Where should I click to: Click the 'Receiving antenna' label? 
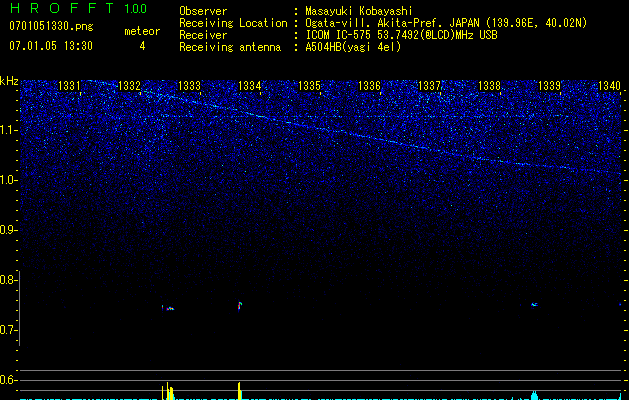tap(230, 47)
